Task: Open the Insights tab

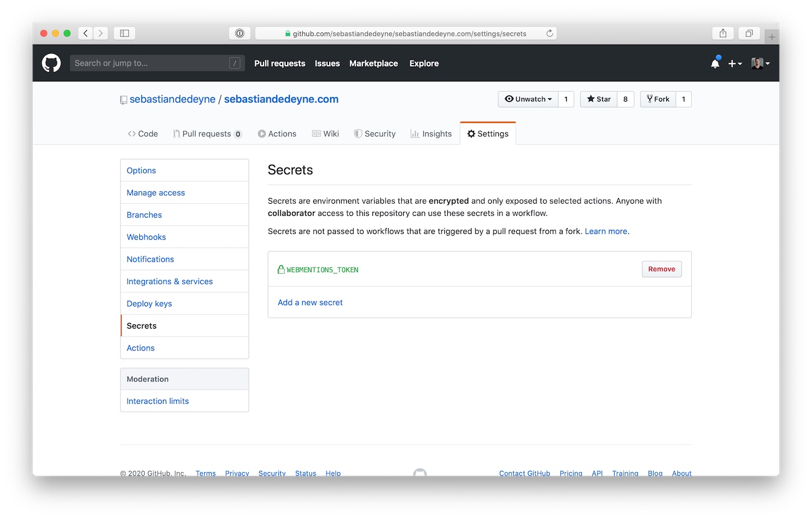Action: pyautogui.click(x=431, y=134)
